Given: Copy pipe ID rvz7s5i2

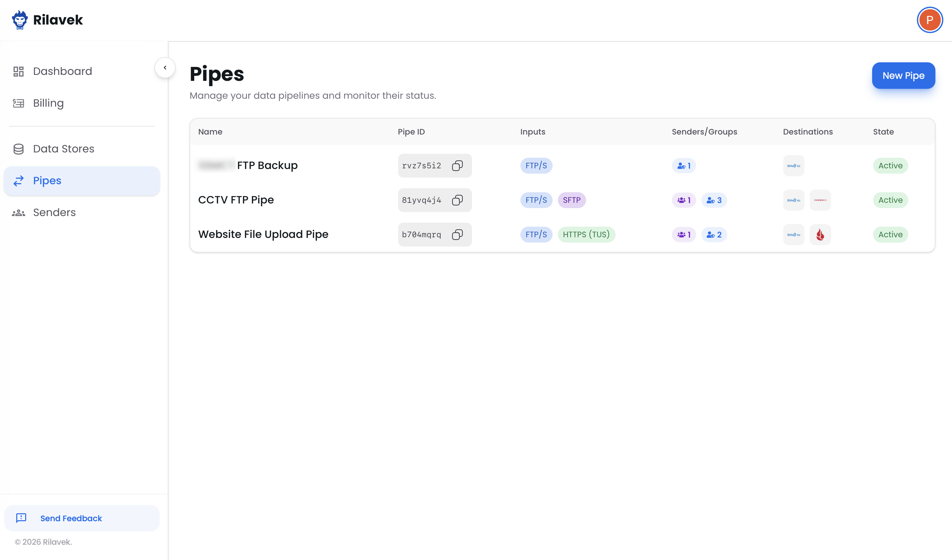Looking at the screenshot, I should point(457,165).
